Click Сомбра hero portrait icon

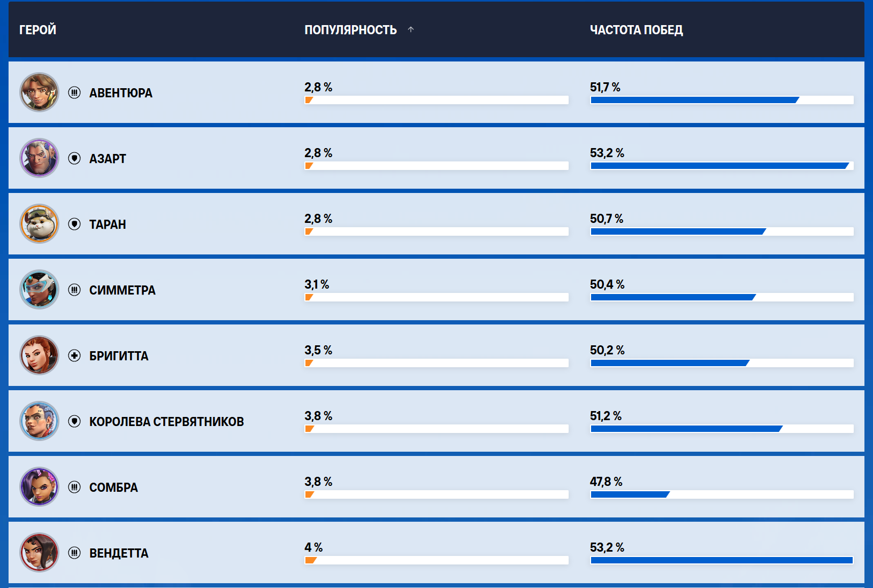[39, 487]
